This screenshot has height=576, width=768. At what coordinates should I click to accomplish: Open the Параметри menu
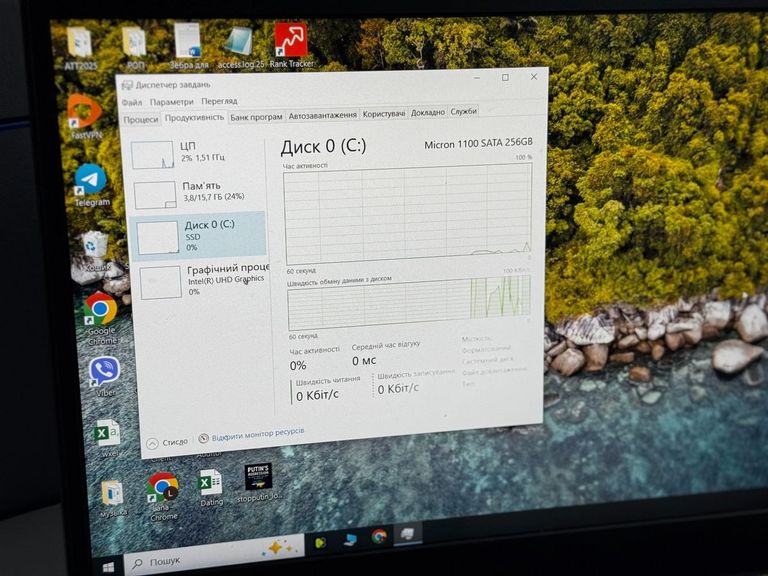click(x=171, y=102)
